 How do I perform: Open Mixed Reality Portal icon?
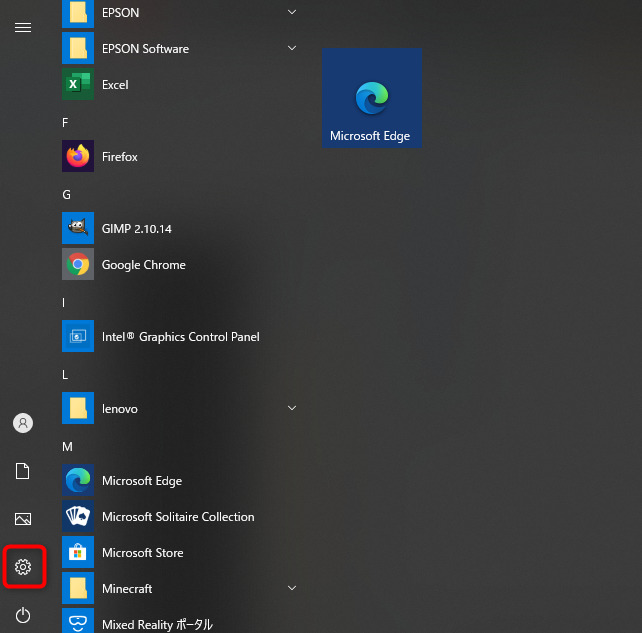[78, 621]
